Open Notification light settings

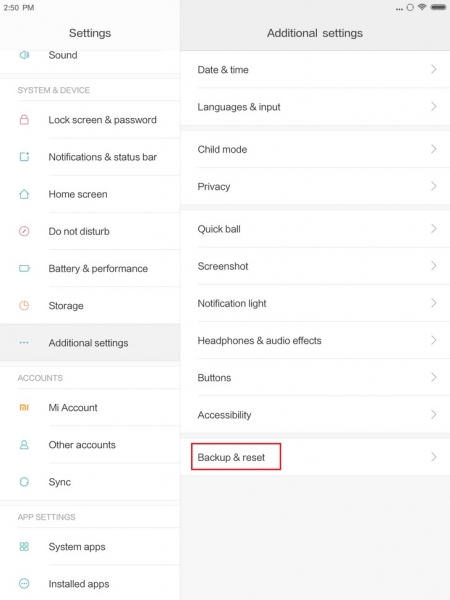click(315, 303)
